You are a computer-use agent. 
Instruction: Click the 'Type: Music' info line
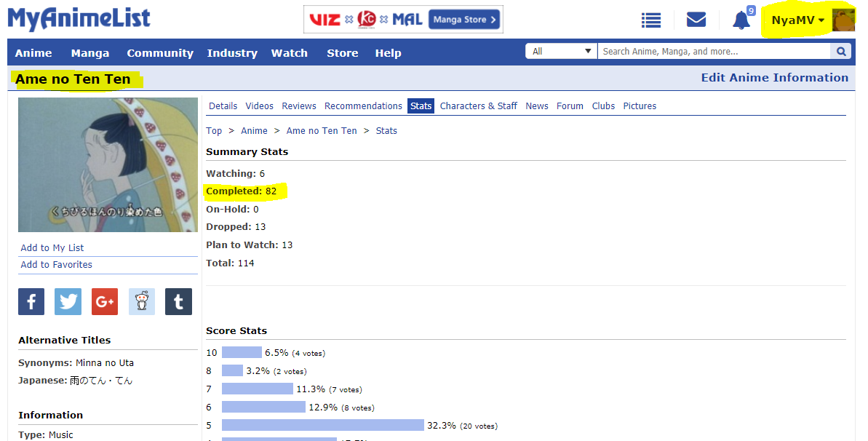pos(45,435)
